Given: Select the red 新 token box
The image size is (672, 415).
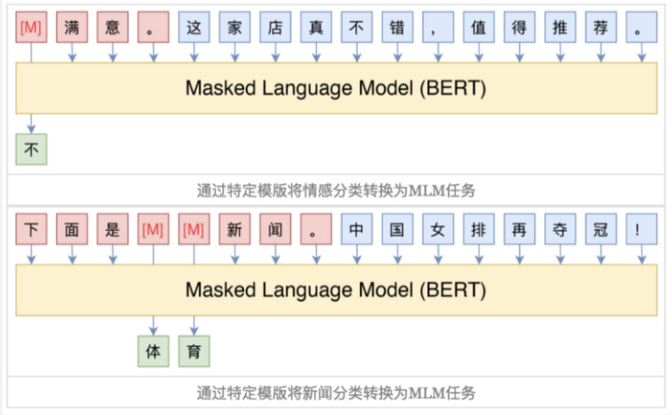Looking at the screenshot, I should (x=235, y=230).
